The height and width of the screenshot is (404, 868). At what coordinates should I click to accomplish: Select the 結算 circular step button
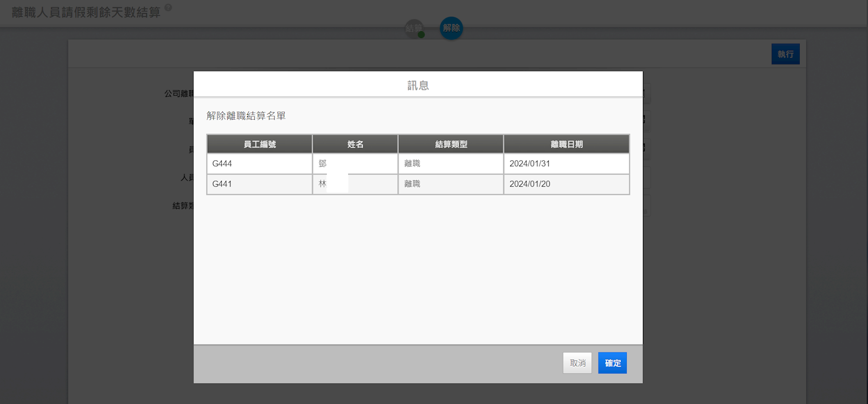click(x=415, y=28)
